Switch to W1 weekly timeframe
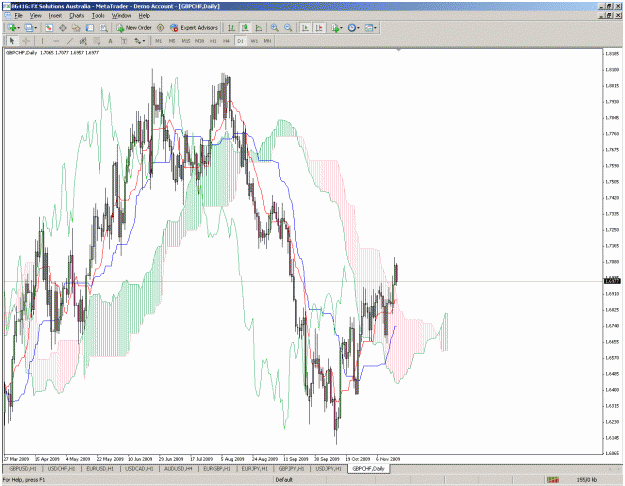 (x=254, y=41)
